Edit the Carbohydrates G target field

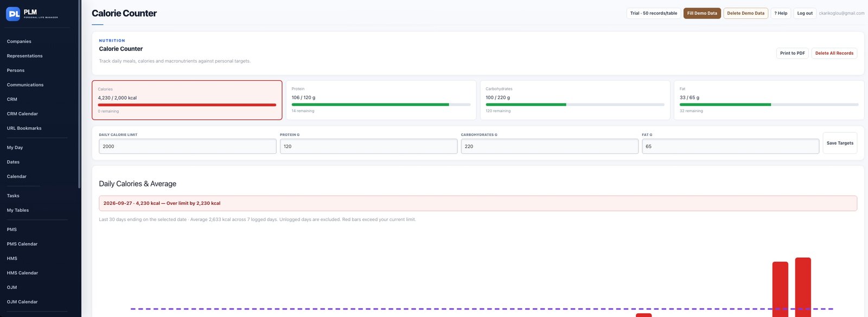point(550,146)
